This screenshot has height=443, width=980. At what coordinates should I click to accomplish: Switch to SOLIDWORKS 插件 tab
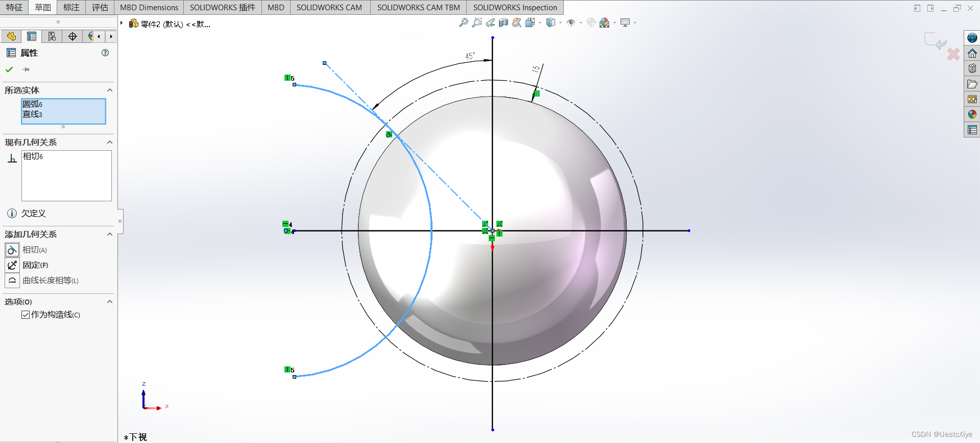click(x=223, y=7)
